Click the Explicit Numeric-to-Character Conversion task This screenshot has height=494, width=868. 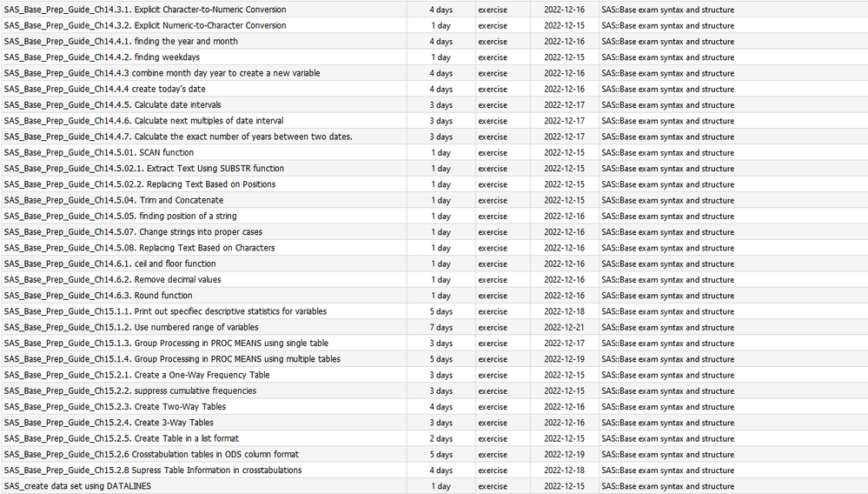145,25
